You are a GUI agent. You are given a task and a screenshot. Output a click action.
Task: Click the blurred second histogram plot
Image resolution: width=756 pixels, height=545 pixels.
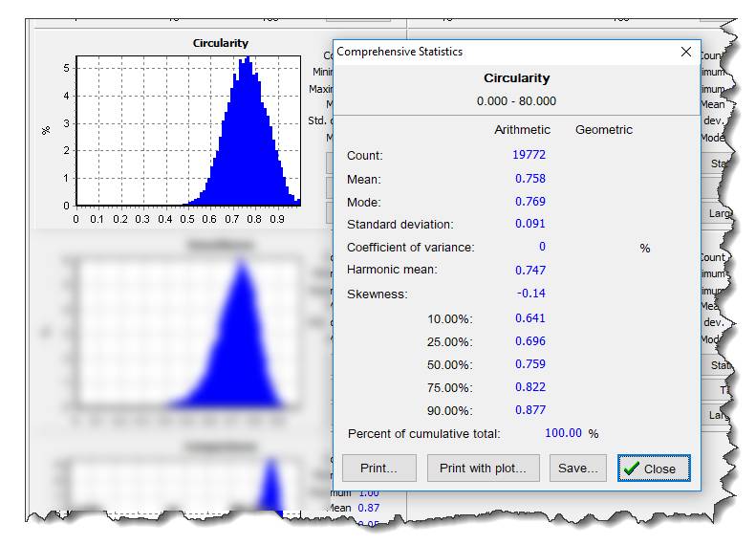tap(188, 333)
